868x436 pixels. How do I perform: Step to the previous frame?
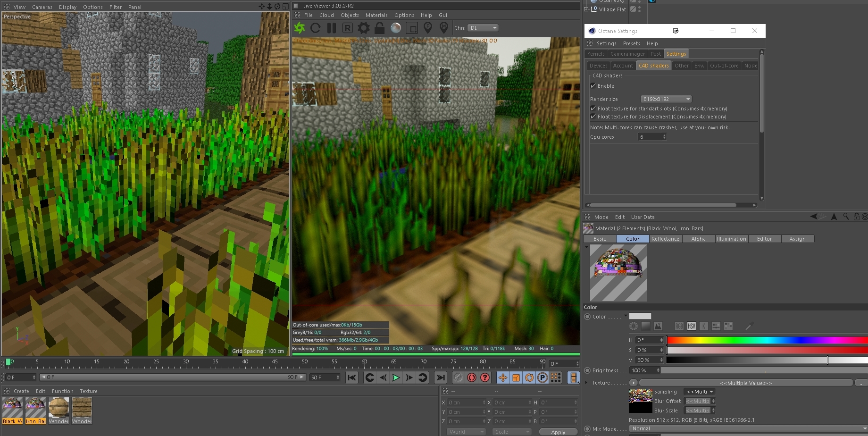(x=383, y=377)
